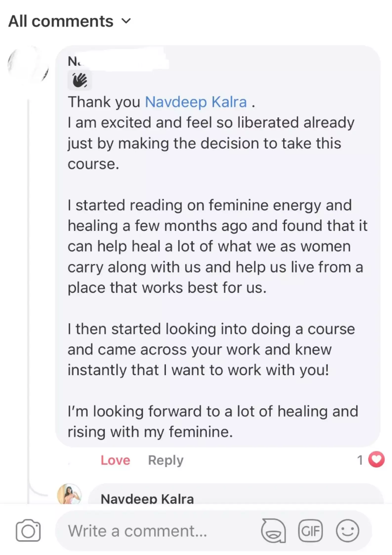Open the emoji smiley picker
Viewport: 392px width, 555px height.
coord(347,531)
